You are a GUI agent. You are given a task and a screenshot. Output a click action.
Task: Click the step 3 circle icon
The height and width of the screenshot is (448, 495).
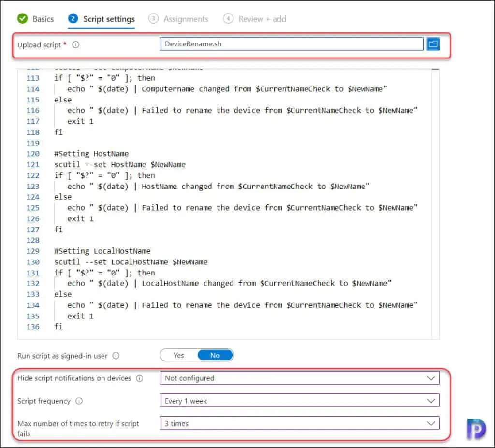[153, 19]
